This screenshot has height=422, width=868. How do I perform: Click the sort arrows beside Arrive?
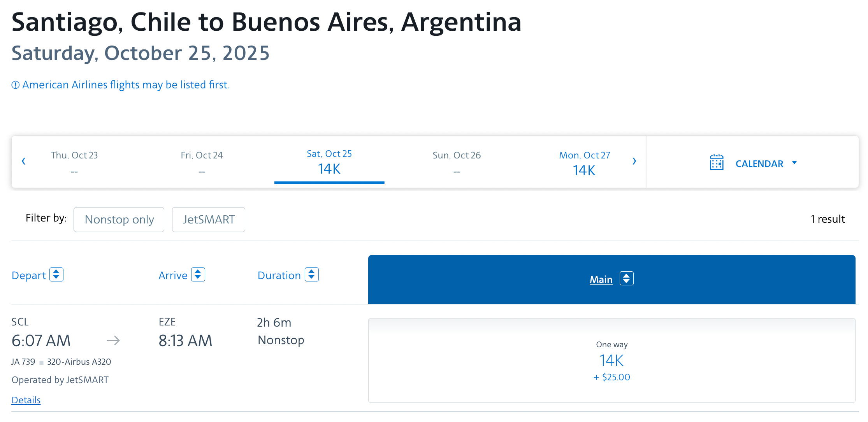[x=199, y=275]
